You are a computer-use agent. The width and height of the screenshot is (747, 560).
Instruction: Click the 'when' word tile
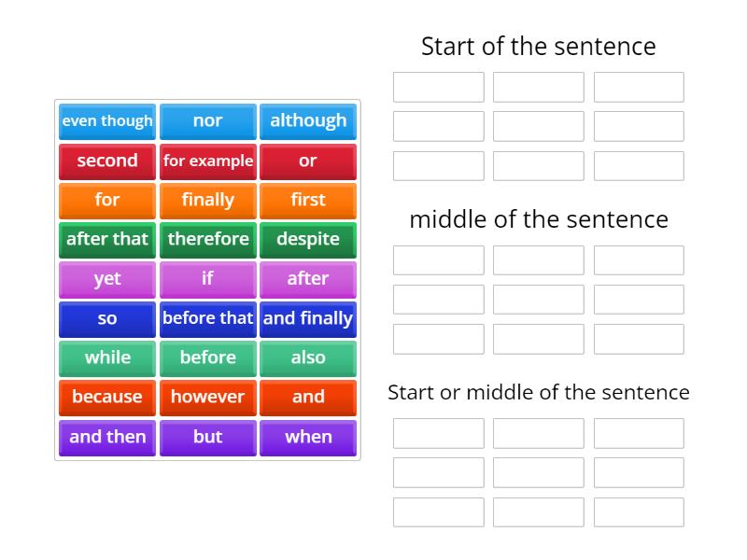coord(308,437)
